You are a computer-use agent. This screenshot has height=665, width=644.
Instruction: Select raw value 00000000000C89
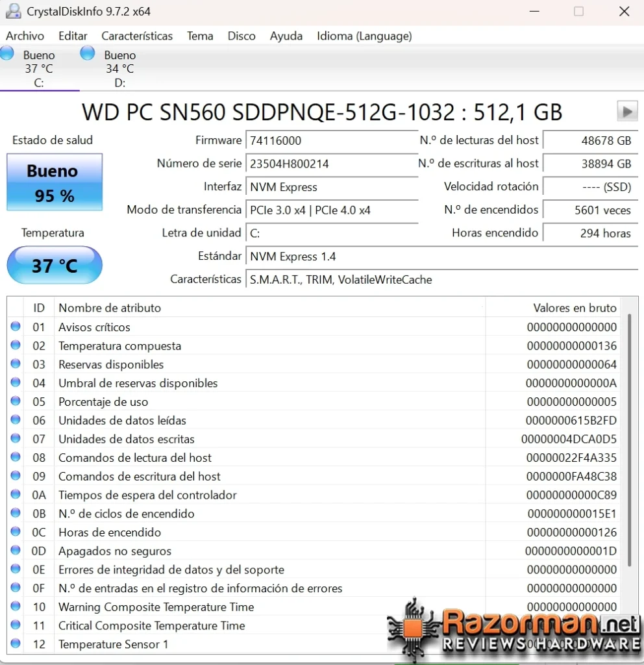(571, 495)
